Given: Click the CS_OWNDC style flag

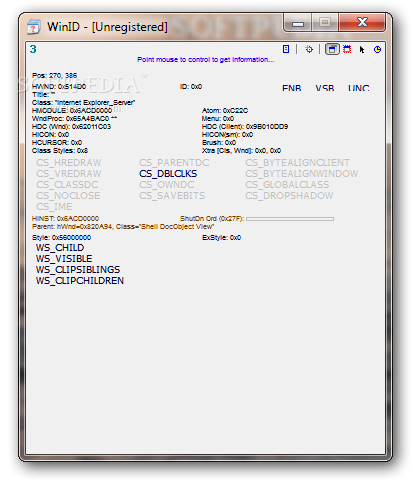Looking at the screenshot, I should click(167, 185).
